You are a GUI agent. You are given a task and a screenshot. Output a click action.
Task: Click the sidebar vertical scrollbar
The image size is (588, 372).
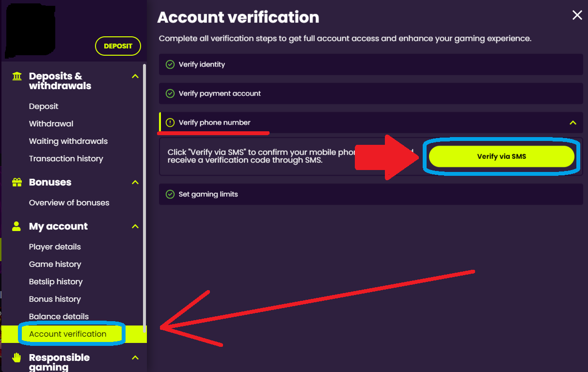coord(144,194)
